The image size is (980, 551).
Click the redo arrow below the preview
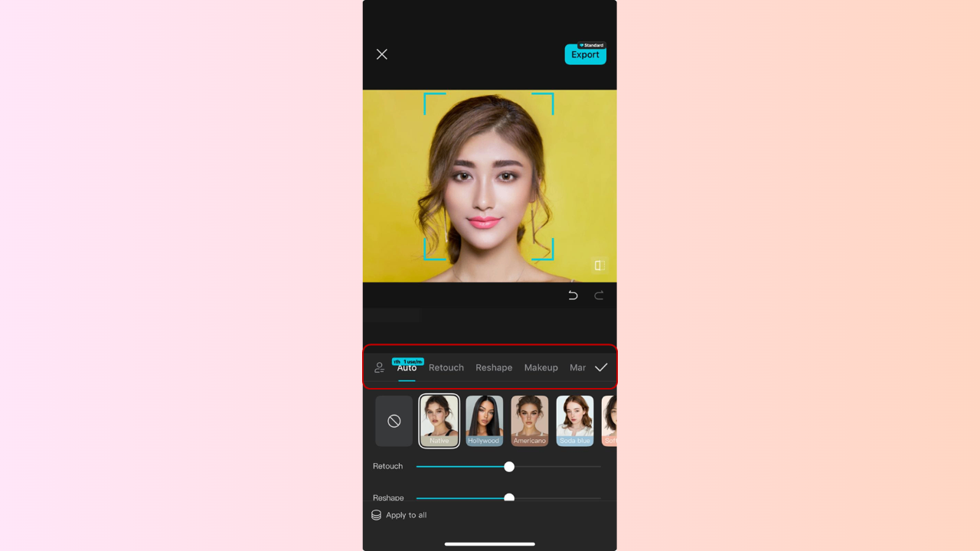click(599, 295)
